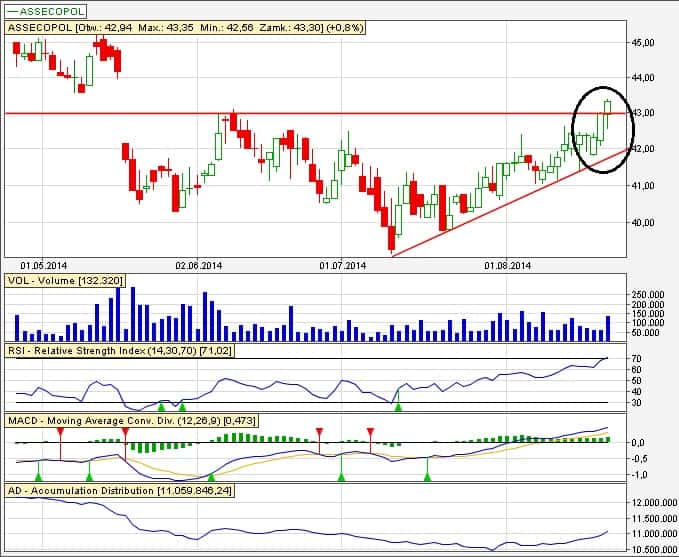679x557 pixels.
Task: Click the leftmost red MACD sell arrow
Action: pyautogui.click(x=60, y=432)
